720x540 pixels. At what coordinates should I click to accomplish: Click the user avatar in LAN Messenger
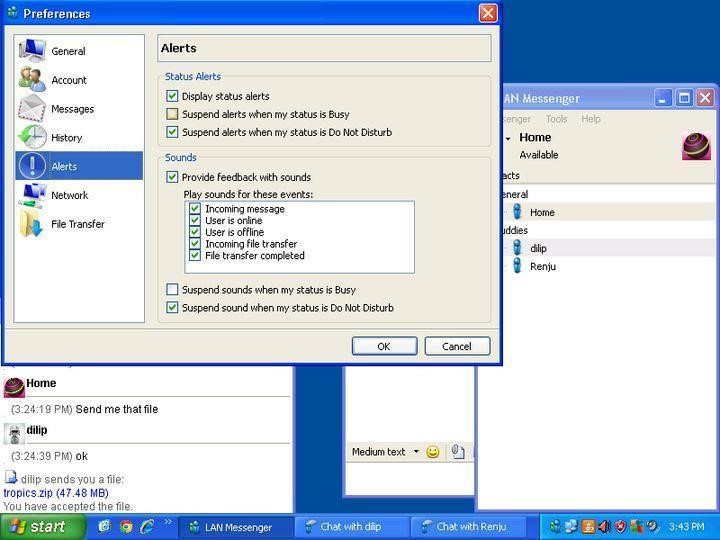pos(696,146)
